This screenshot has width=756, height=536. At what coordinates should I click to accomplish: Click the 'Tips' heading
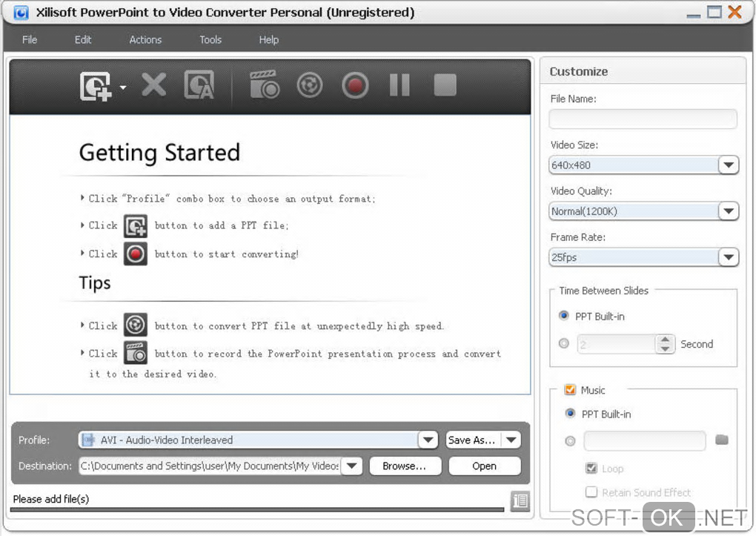point(95,282)
